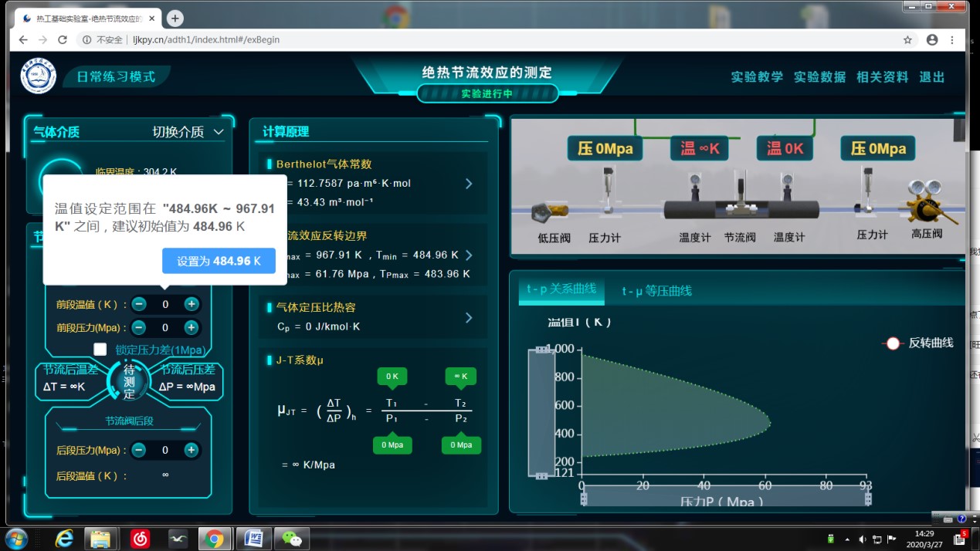Bookmark page using the star icon
Viewport: 980px width, 551px height.
[908, 39]
